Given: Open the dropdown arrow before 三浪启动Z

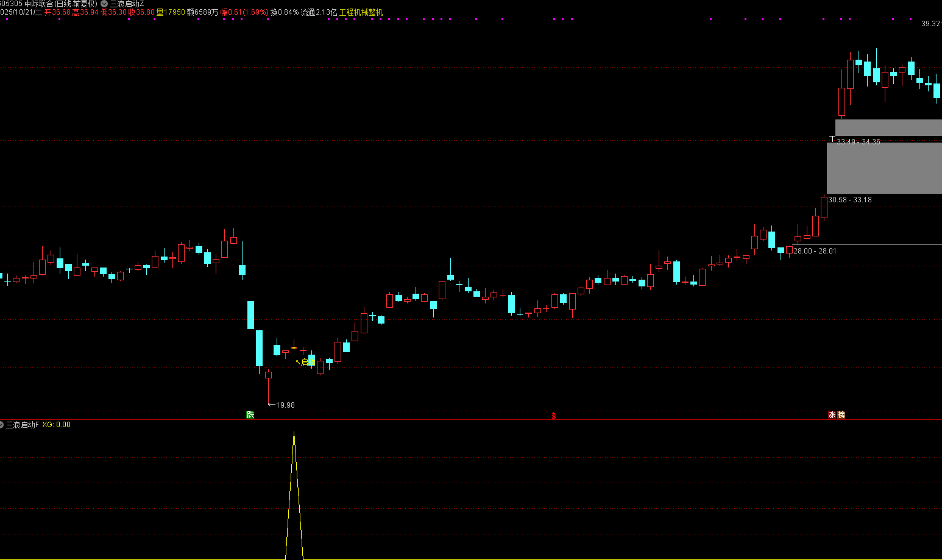Looking at the screenshot, I should pos(104,4).
